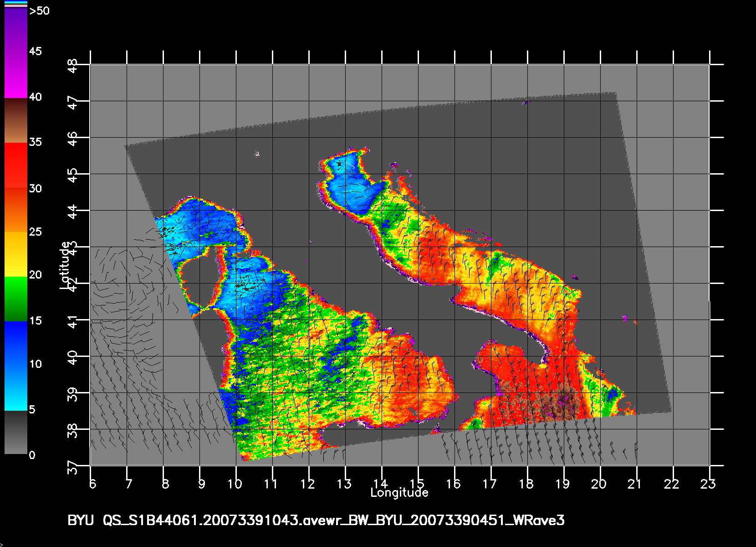Select longitude tick label '8'

(165, 484)
